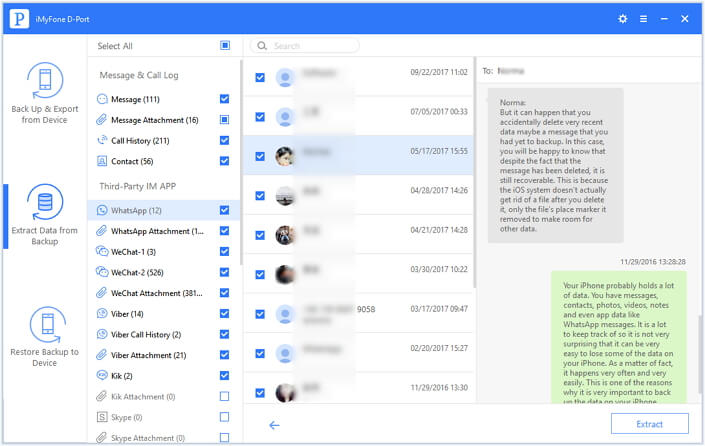705x446 pixels.
Task: Open conversation dated 02/20/2017 15:27
Action: [358, 353]
